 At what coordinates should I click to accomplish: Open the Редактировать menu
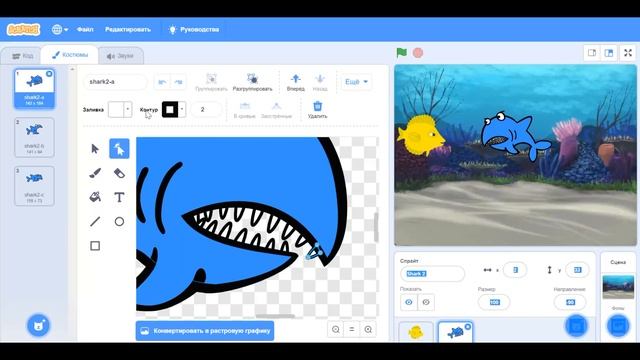[x=128, y=29]
